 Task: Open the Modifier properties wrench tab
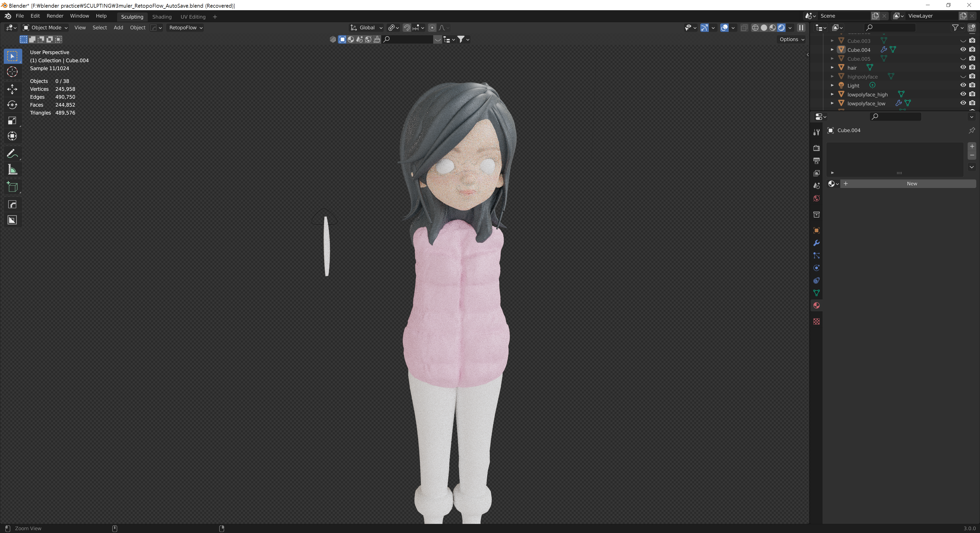click(x=816, y=243)
